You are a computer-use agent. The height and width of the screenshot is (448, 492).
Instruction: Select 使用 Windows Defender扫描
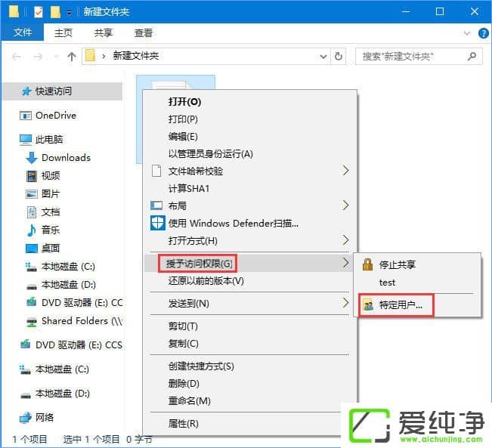pyautogui.click(x=233, y=223)
